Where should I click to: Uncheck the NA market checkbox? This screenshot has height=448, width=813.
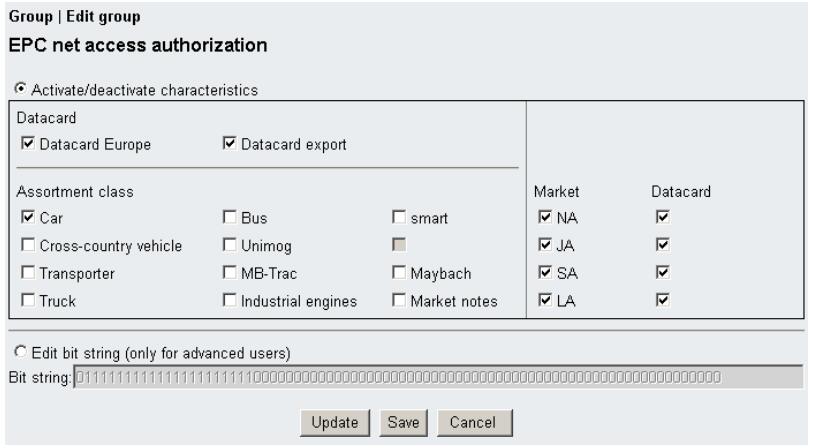pyautogui.click(x=543, y=216)
